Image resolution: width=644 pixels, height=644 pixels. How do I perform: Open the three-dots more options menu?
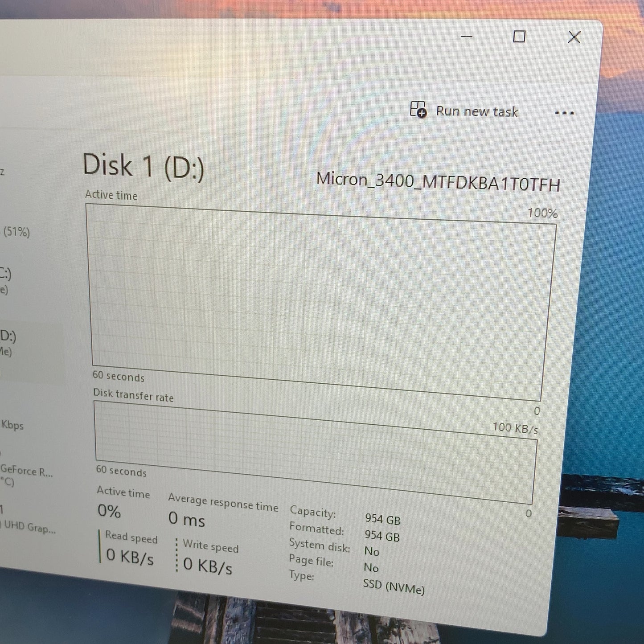pyautogui.click(x=564, y=113)
